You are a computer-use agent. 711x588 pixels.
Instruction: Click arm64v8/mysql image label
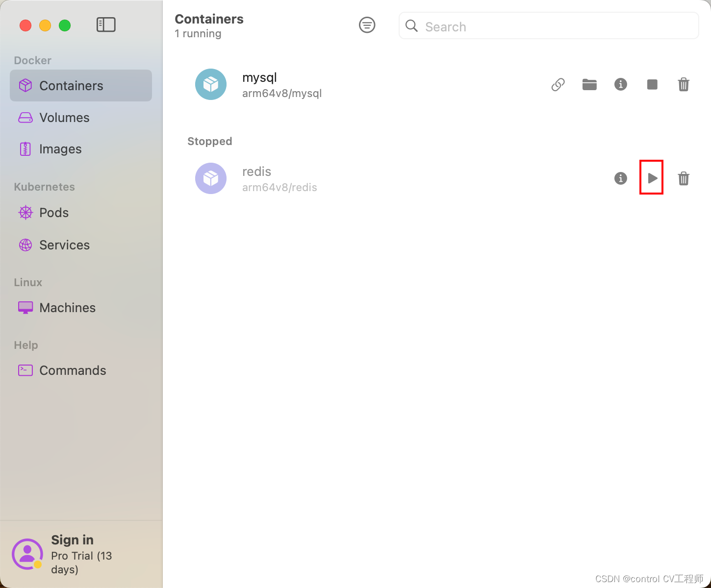click(282, 93)
